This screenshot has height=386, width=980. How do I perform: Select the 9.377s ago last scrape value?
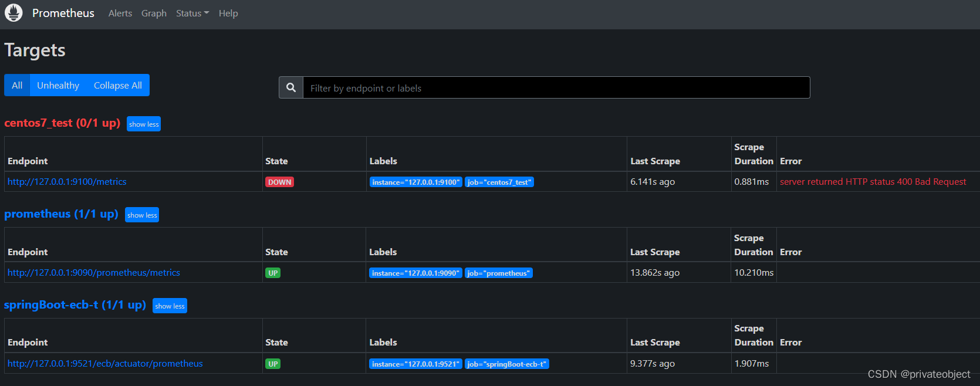653,363
